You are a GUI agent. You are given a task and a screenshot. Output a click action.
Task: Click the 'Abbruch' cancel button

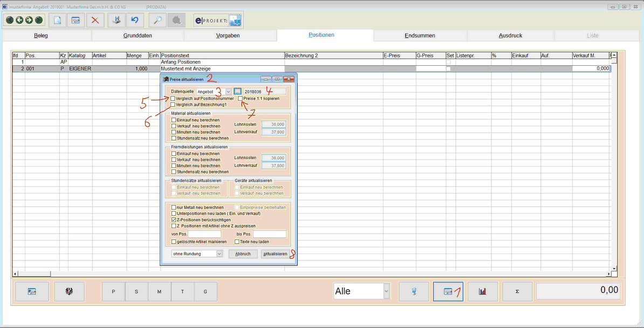tap(243, 254)
